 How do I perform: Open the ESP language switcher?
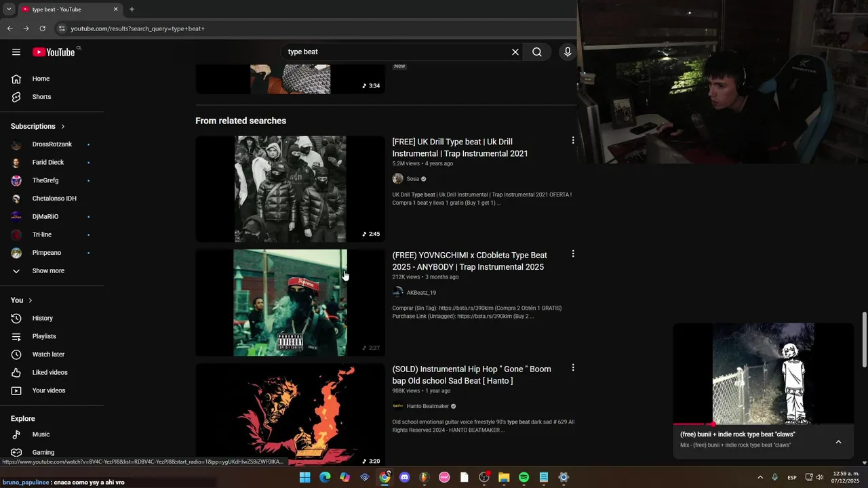coord(791,477)
